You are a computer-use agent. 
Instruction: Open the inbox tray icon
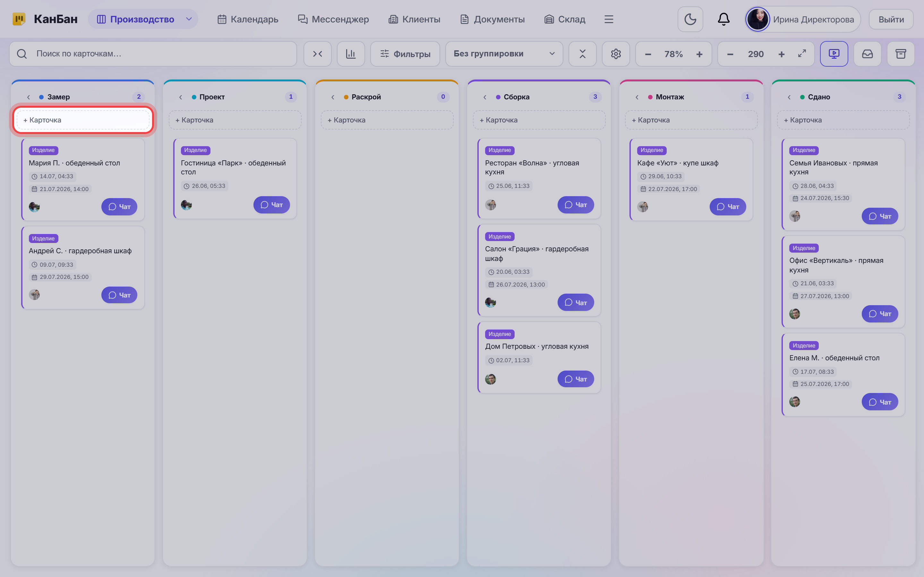[867, 54]
